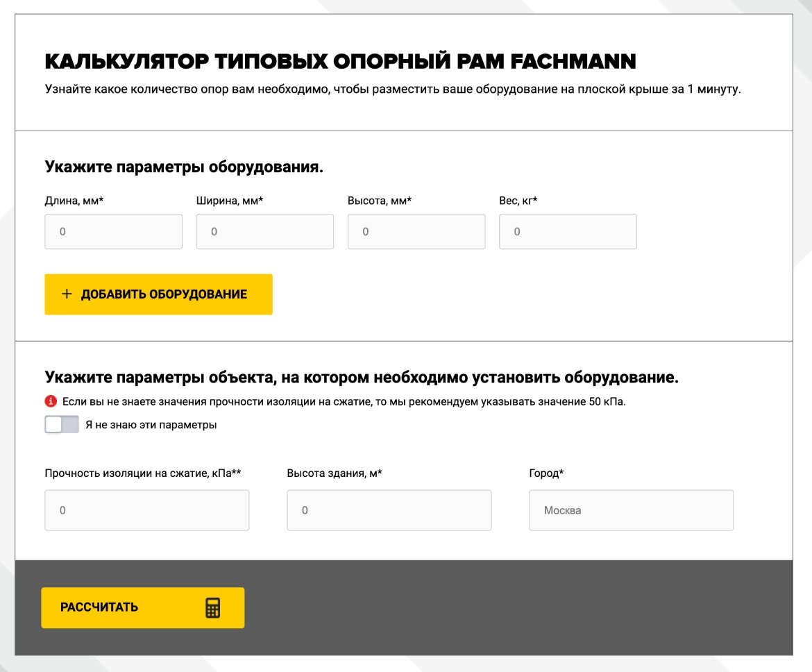The width and height of the screenshot is (812, 672).
Task: Click the Вес, кг input field
Action: click(568, 232)
